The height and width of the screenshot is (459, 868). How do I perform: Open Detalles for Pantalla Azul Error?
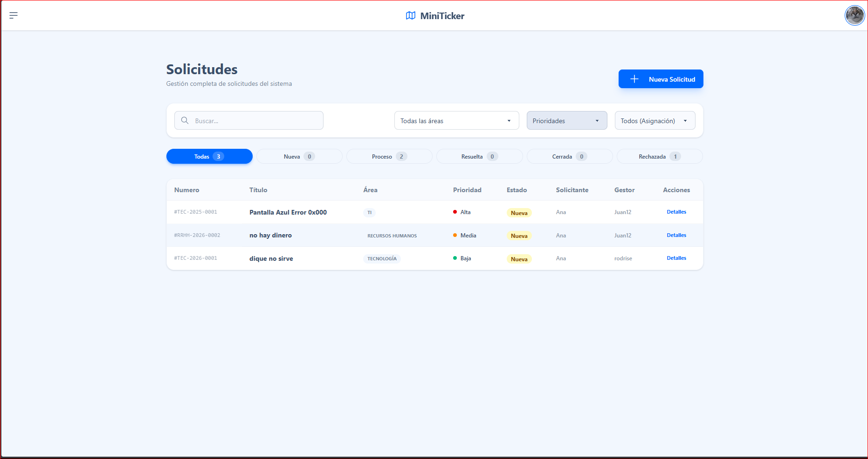(676, 212)
